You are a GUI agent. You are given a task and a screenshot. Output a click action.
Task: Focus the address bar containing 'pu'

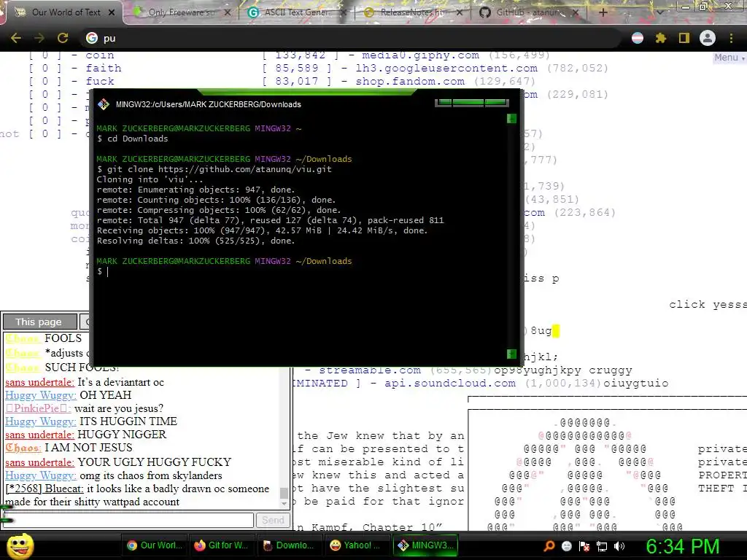click(x=352, y=38)
